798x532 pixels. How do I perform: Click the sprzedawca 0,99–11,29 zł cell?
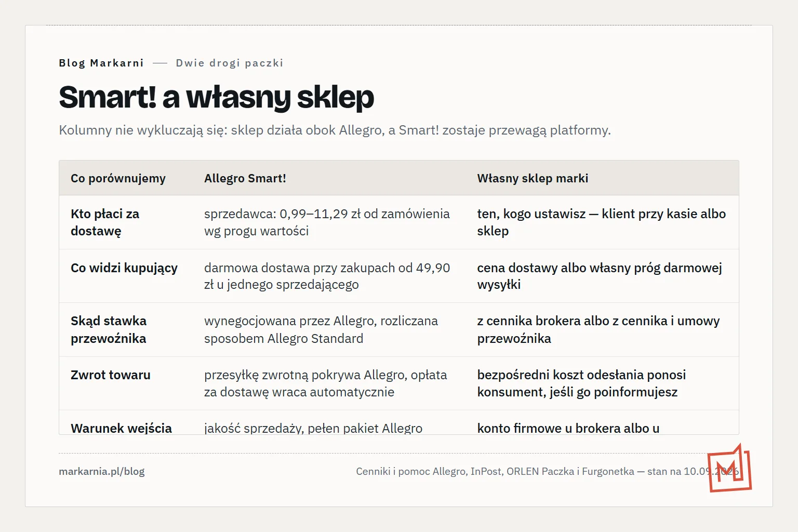tap(327, 222)
